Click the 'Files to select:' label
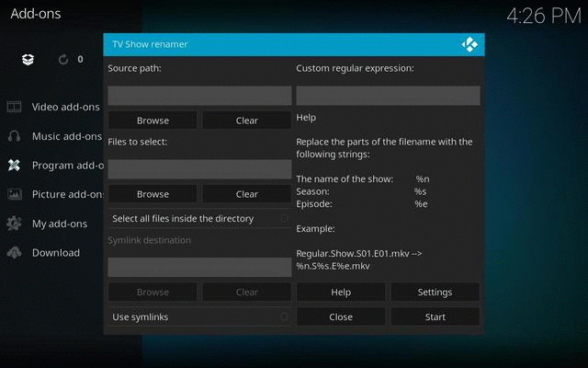This screenshot has width=588, height=368. point(138,142)
